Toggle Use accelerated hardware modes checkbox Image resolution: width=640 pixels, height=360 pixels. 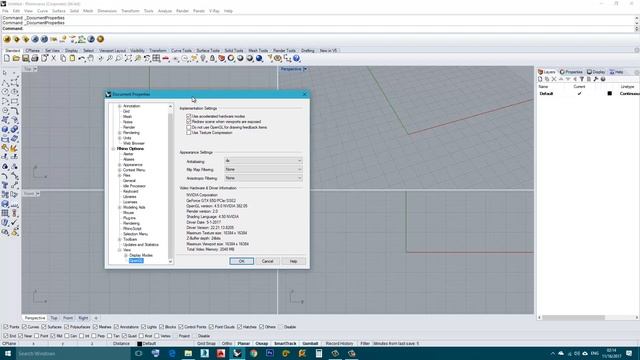click(x=189, y=116)
